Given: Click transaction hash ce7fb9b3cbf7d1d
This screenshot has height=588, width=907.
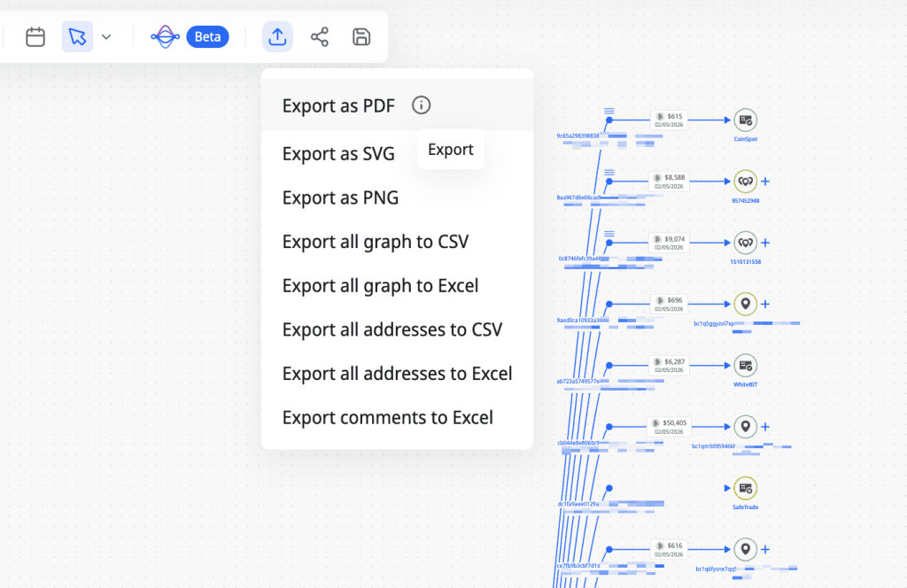Looking at the screenshot, I should pyautogui.click(x=578, y=566).
